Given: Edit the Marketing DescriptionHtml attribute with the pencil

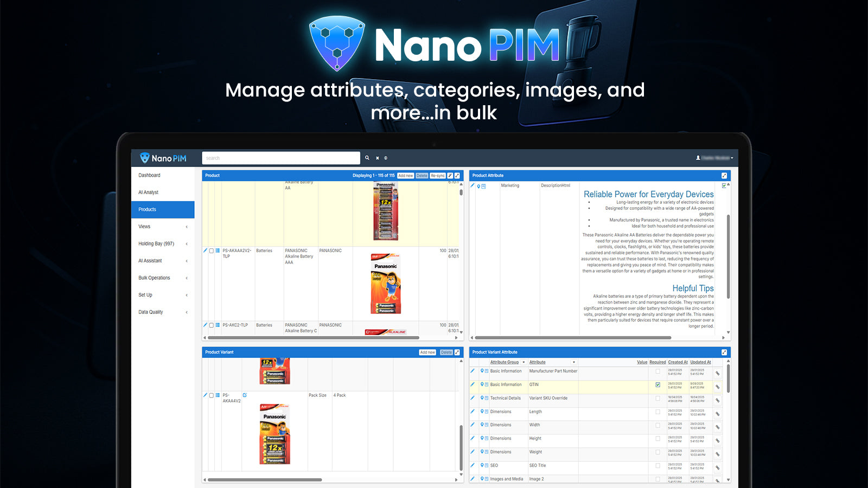Looking at the screenshot, I should click(473, 185).
